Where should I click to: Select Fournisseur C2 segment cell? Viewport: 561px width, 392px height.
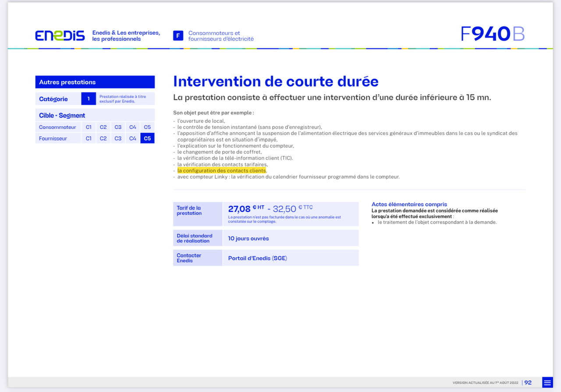tap(103, 138)
